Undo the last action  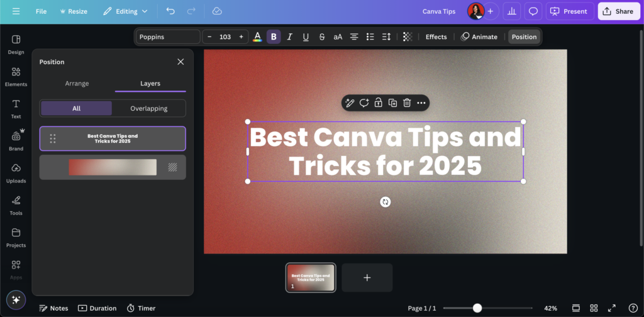tap(170, 11)
